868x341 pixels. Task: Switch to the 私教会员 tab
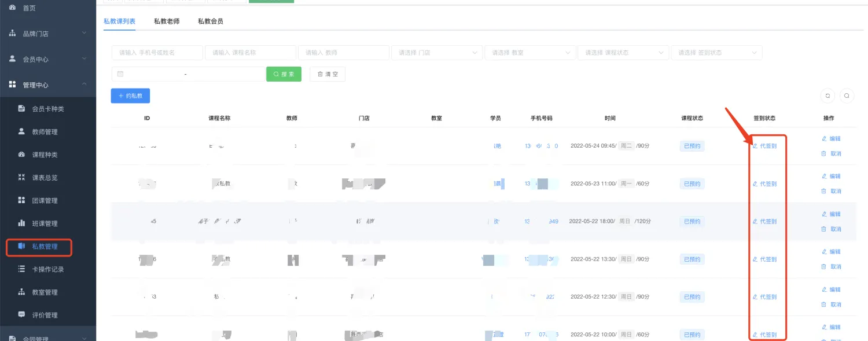[x=210, y=21]
